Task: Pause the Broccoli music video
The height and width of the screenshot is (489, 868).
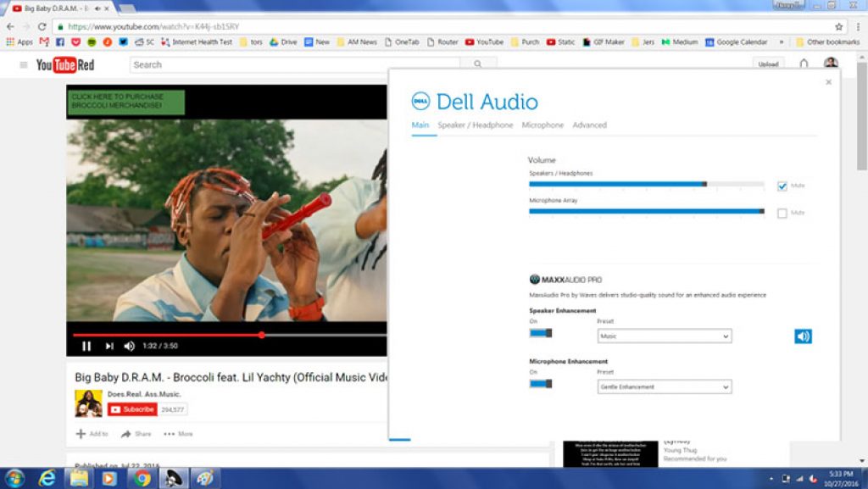Action: pyautogui.click(x=86, y=346)
